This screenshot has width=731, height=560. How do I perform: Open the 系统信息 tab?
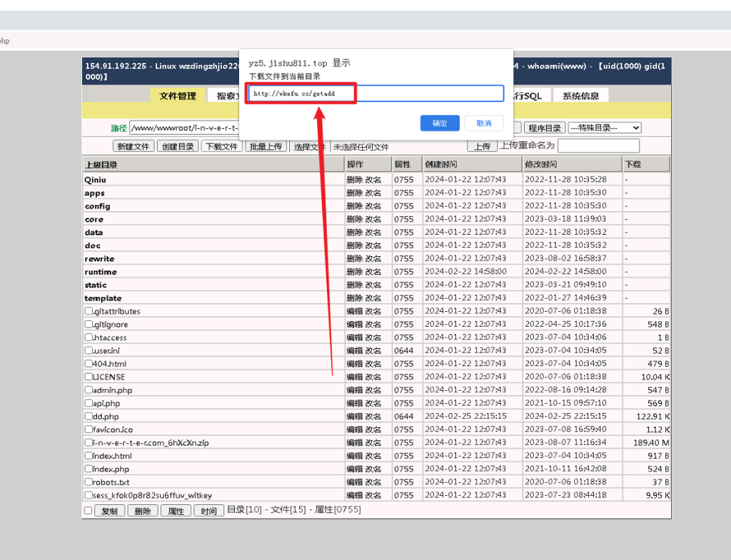pos(580,96)
